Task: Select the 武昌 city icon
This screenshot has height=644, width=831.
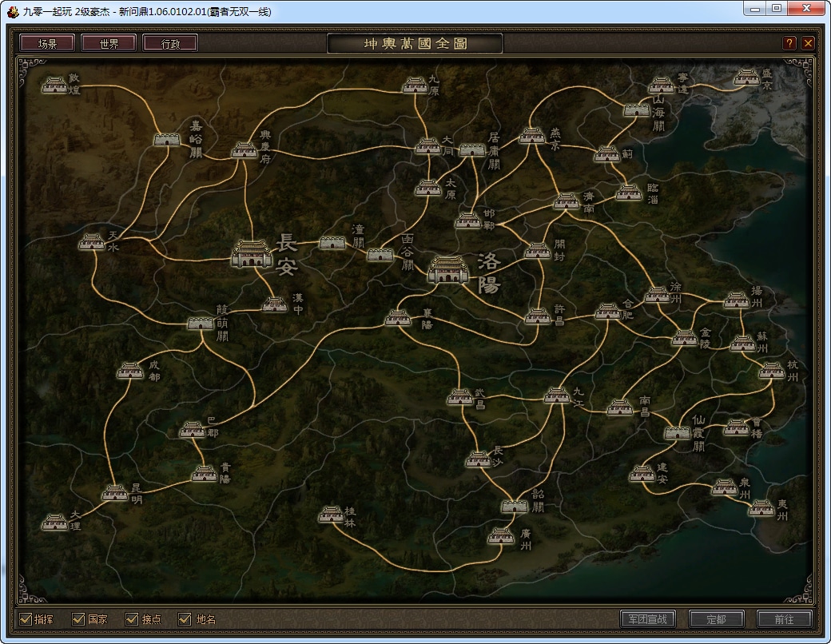Action: (x=460, y=396)
